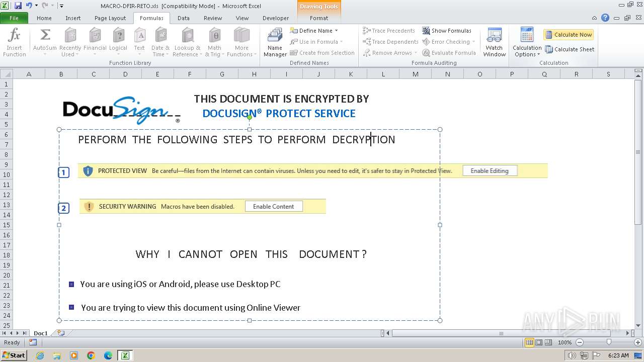
Task: Open Excel Help question mark
Action: [605, 18]
